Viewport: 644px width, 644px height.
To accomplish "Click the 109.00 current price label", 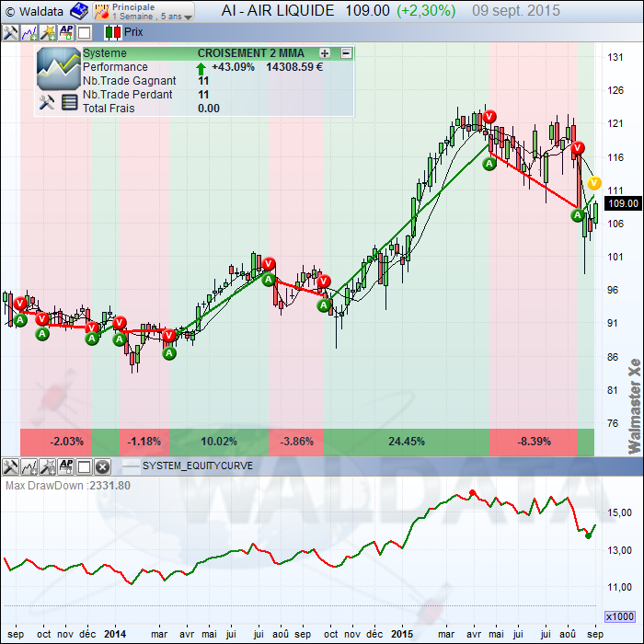I will coord(624,203).
